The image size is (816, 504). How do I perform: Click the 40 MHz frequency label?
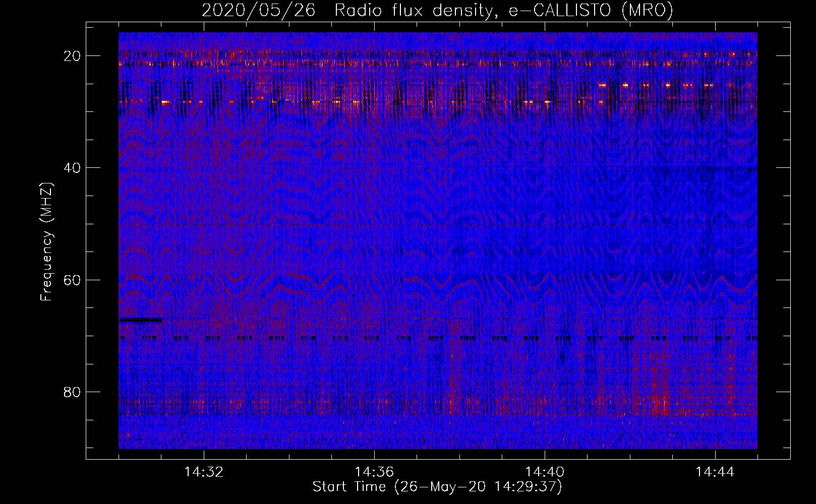[x=73, y=168]
